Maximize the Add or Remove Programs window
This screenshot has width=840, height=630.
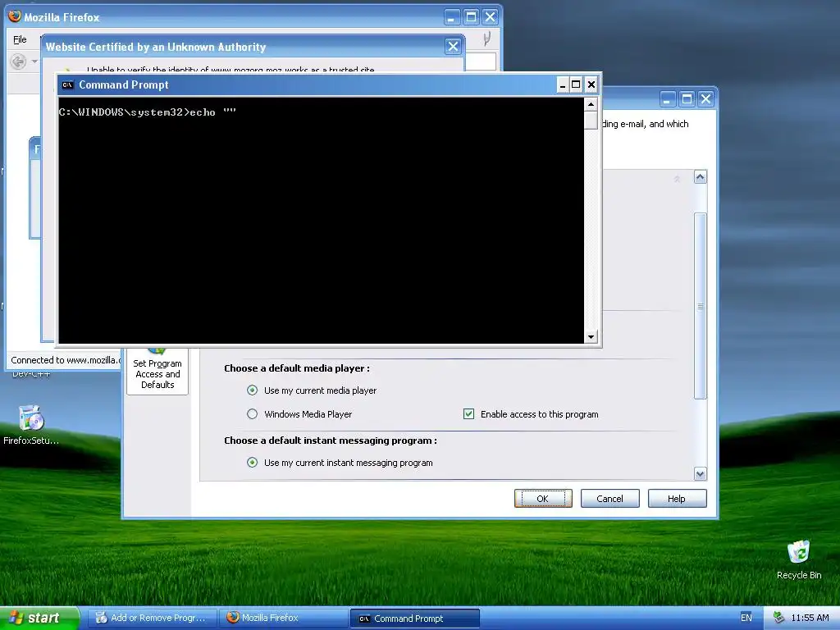pyautogui.click(x=687, y=99)
